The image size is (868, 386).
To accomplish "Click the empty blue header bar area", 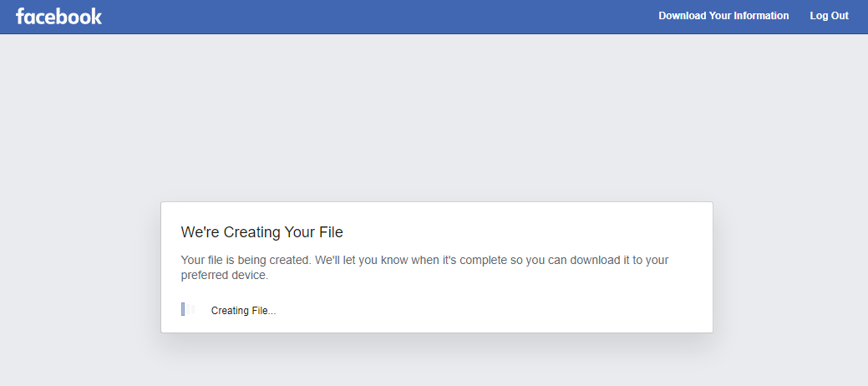I will coord(376,17).
